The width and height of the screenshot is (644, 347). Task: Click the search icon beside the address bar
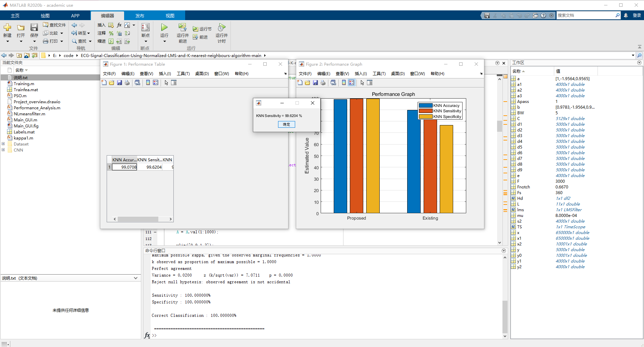(639, 56)
